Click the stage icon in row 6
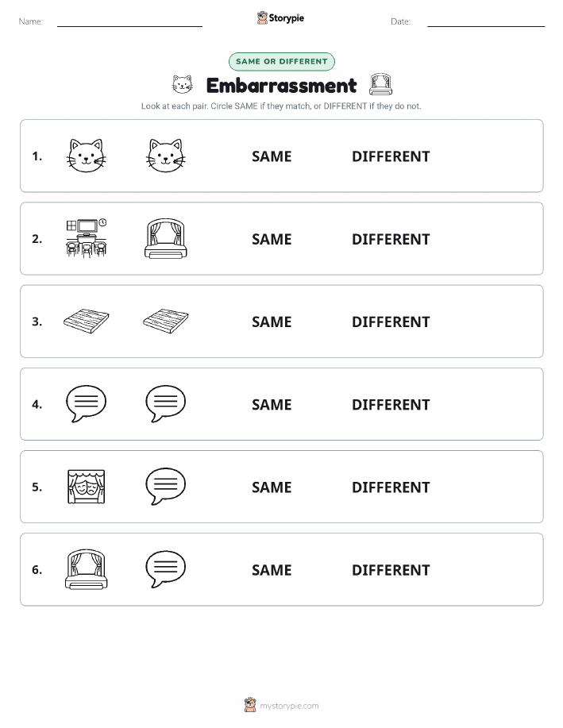563x728 pixels. point(87,569)
